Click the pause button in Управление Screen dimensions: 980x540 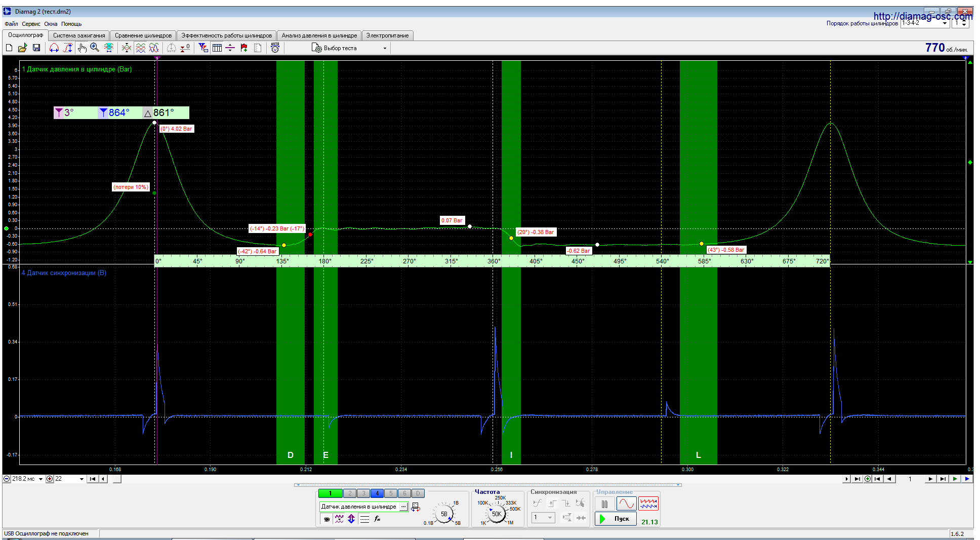(x=604, y=504)
